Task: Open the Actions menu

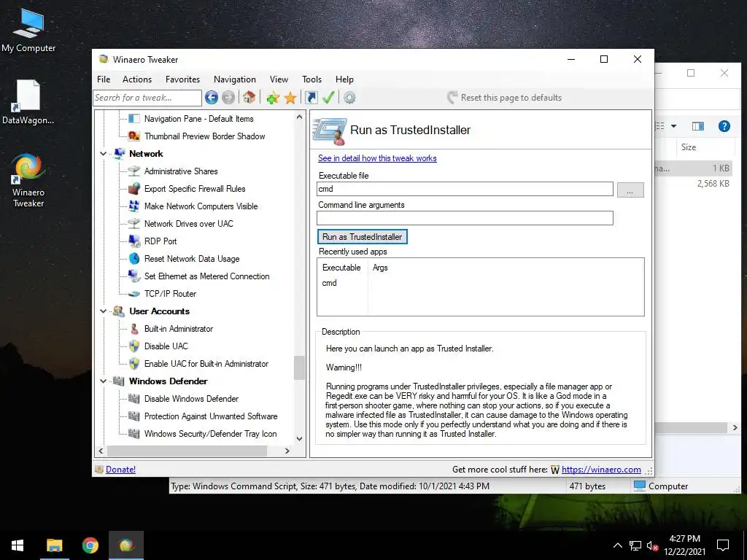Action: pyautogui.click(x=137, y=79)
